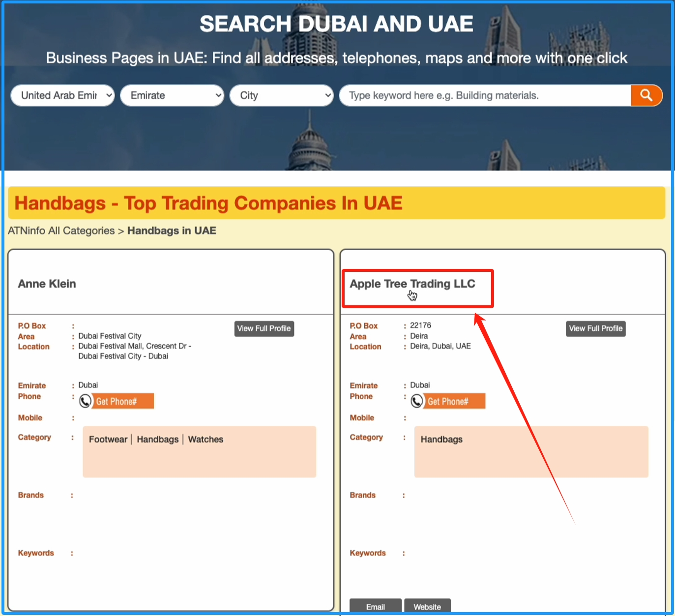675x616 pixels.
Task: Click Business Pages in UAE tagline
Action: [x=337, y=58]
